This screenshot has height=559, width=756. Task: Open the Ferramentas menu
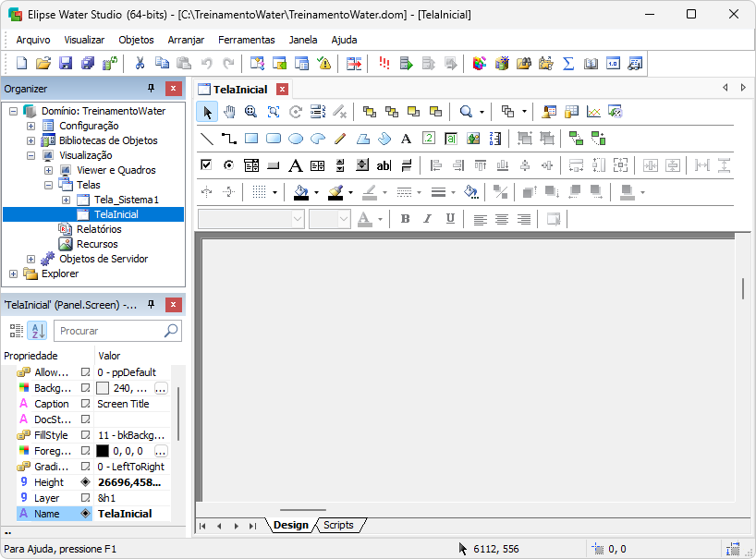click(246, 40)
